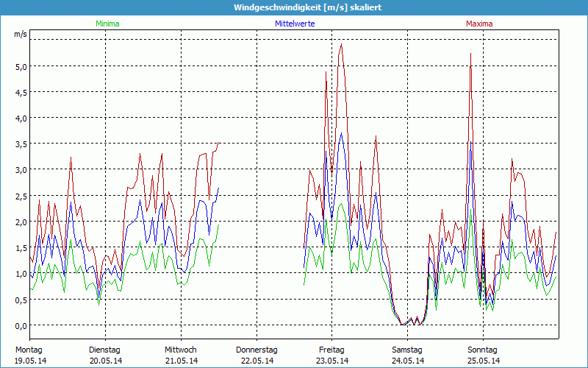
Task: Click the 4,5 y-axis tick label
Action: tap(21, 92)
